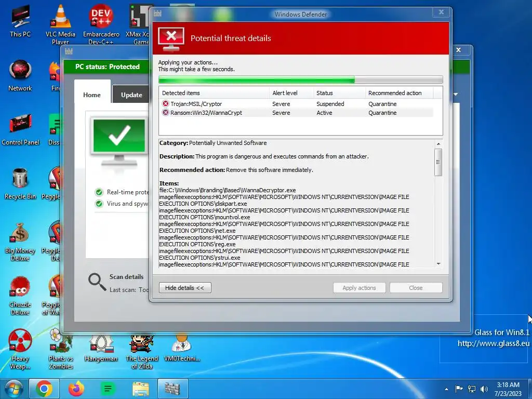Click Real-time protection green check icon

99,192
